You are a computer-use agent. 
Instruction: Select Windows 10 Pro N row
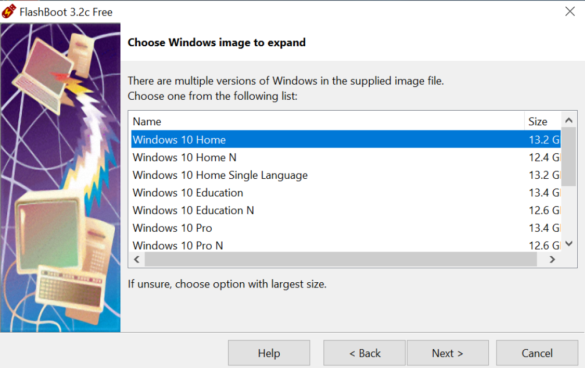click(x=346, y=245)
